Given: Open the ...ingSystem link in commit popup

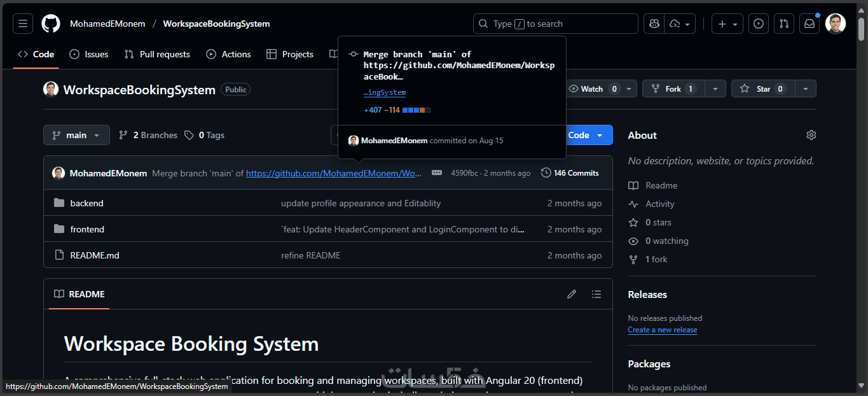Looking at the screenshot, I should click(385, 93).
